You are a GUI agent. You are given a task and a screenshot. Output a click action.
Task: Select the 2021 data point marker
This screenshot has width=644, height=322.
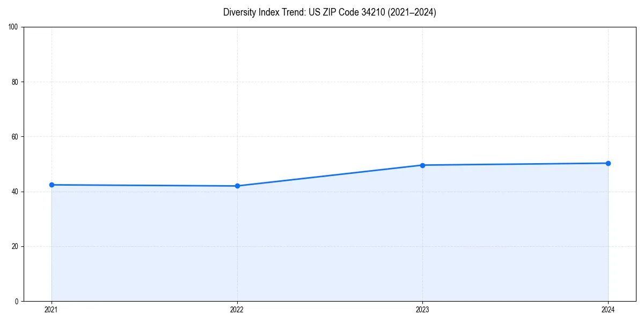[52, 184]
